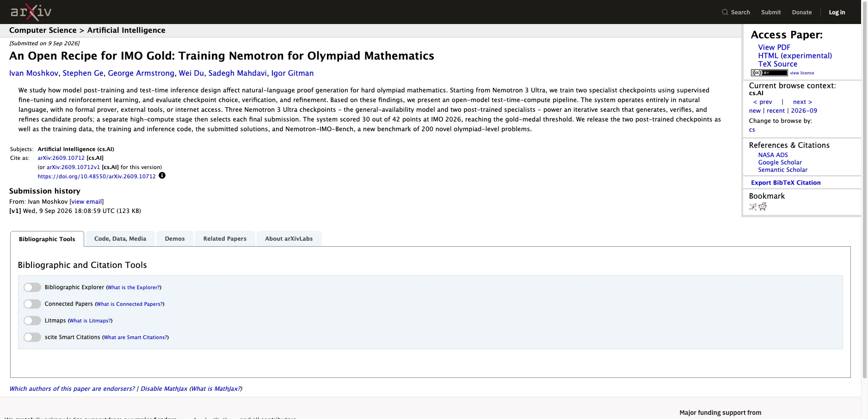Open the NASA ADS link

(773, 155)
